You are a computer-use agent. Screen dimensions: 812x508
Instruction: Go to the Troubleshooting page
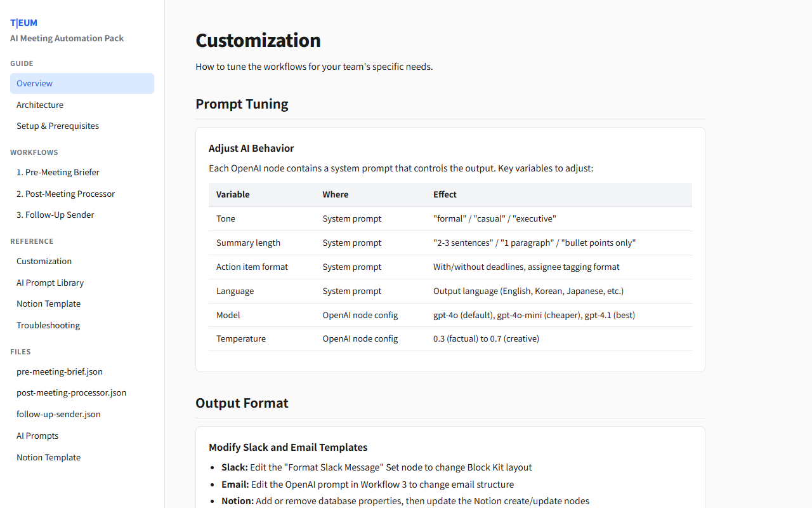click(48, 325)
